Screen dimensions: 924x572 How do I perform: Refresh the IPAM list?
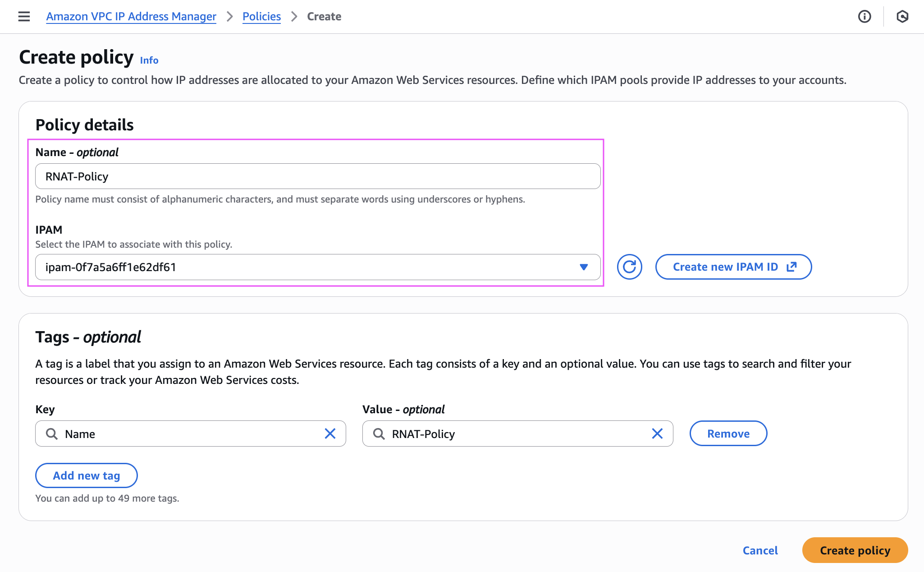point(629,267)
